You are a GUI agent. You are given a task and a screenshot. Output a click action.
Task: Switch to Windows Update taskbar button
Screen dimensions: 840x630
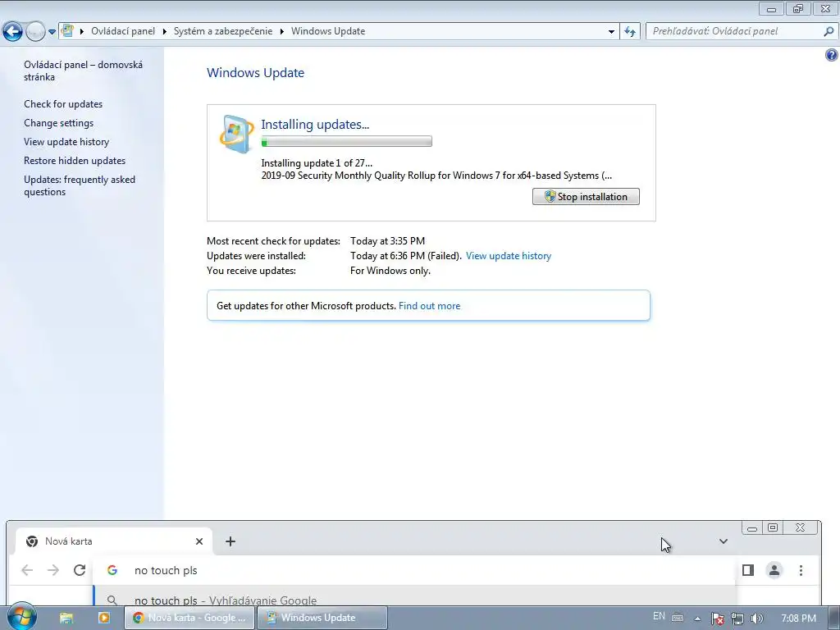(322, 618)
